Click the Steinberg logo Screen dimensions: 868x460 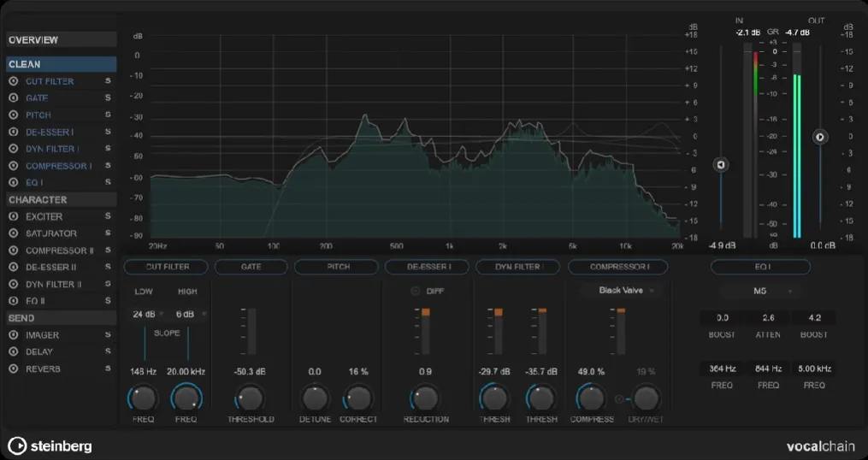pos(50,446)
